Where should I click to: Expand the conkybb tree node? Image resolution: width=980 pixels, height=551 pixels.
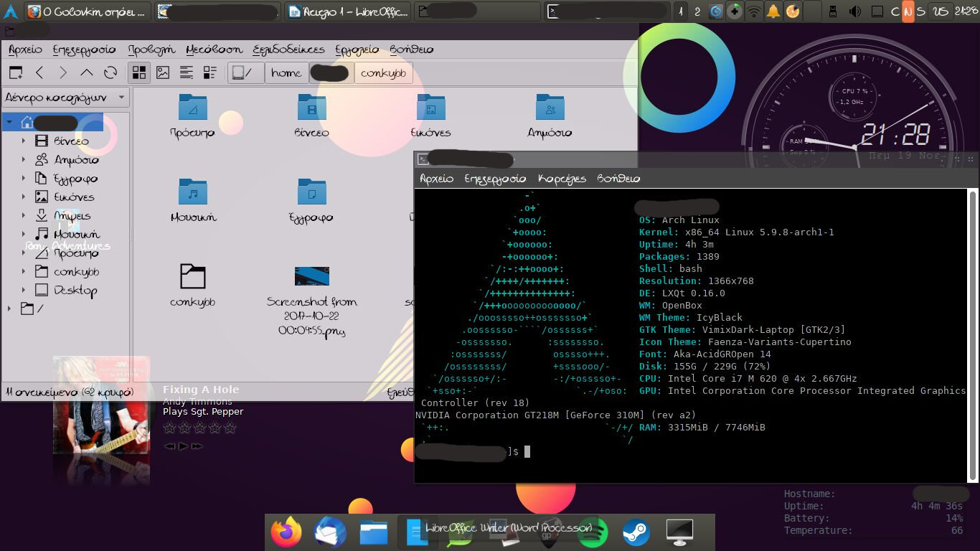(x=24, y=272)
